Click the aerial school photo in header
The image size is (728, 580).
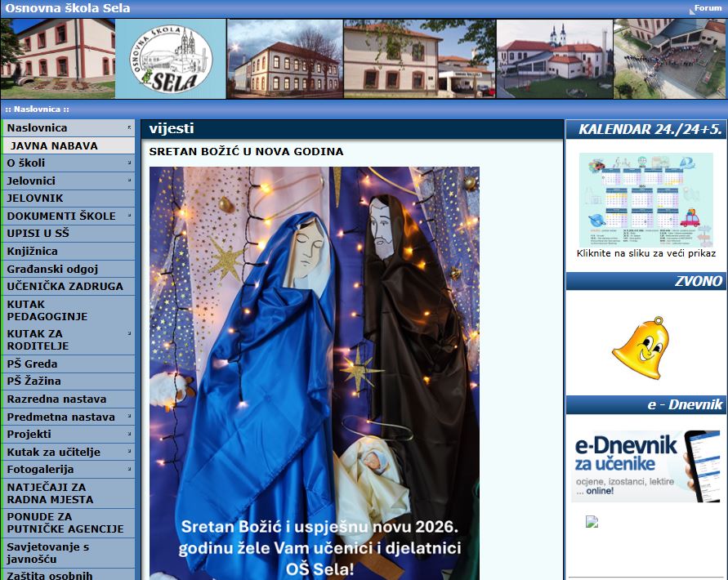[x=669, y=59]
